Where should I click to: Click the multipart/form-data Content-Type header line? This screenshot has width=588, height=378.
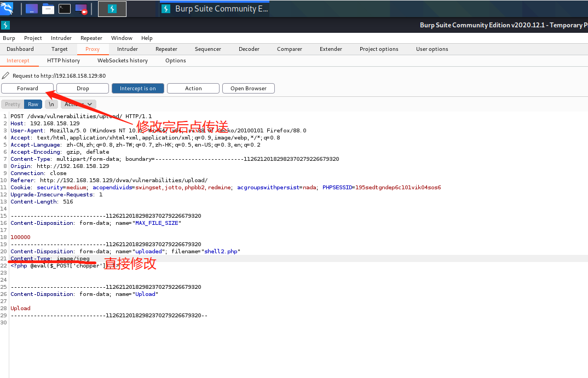click(x=175, y=159)
